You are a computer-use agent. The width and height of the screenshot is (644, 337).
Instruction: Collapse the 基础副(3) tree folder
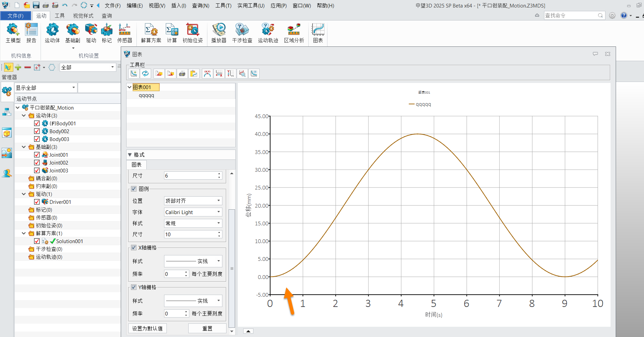(24, 147)
